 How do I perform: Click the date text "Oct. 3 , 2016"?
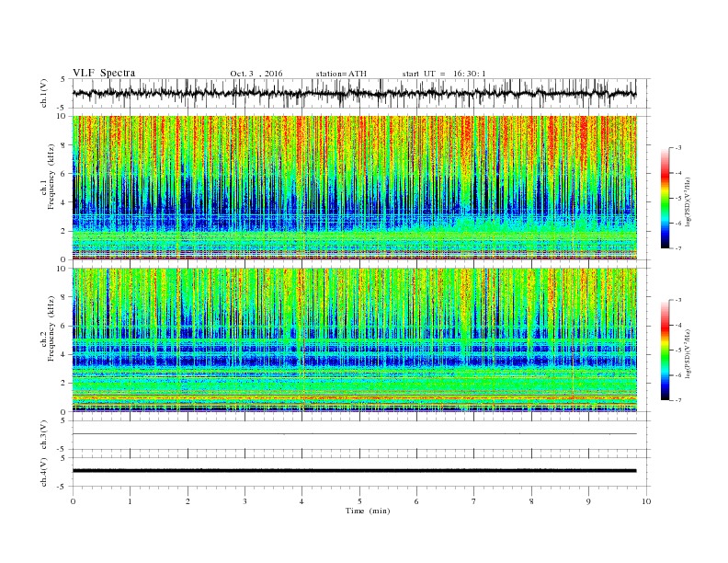pyautogui.click(x=256, y=74)
